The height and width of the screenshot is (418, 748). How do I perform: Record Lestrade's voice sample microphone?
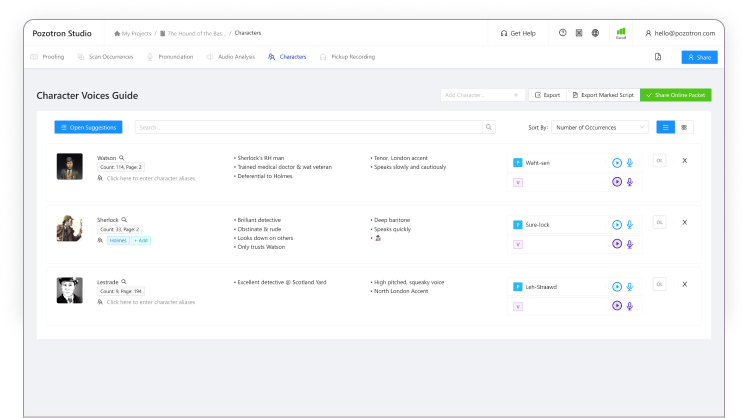[x=630, y=306]
